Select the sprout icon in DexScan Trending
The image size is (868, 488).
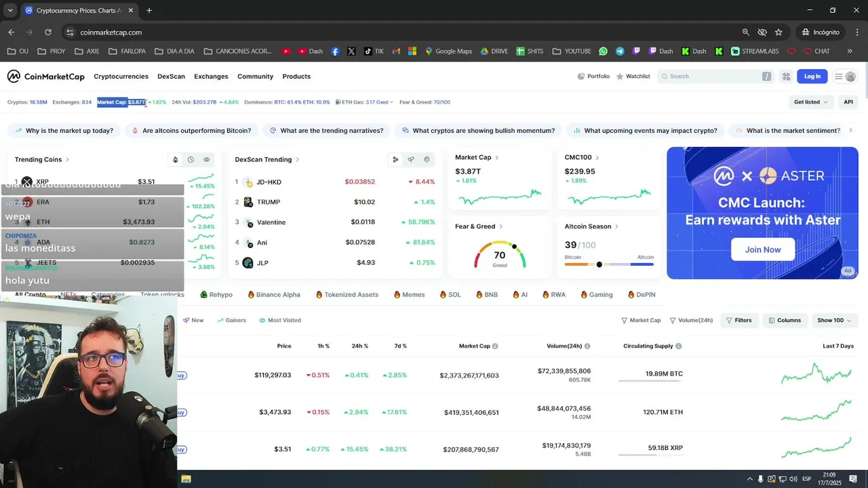[x=411, y=160]
